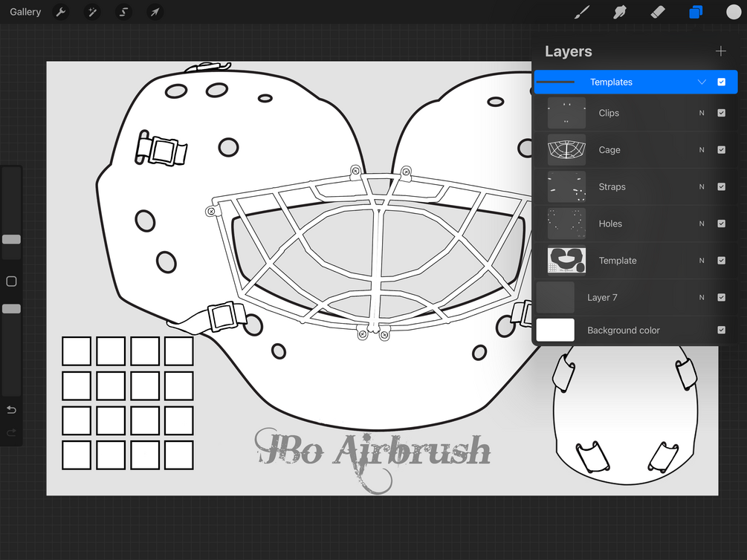
Task: Add a new layer with the plus button
Action: (720, 51)
